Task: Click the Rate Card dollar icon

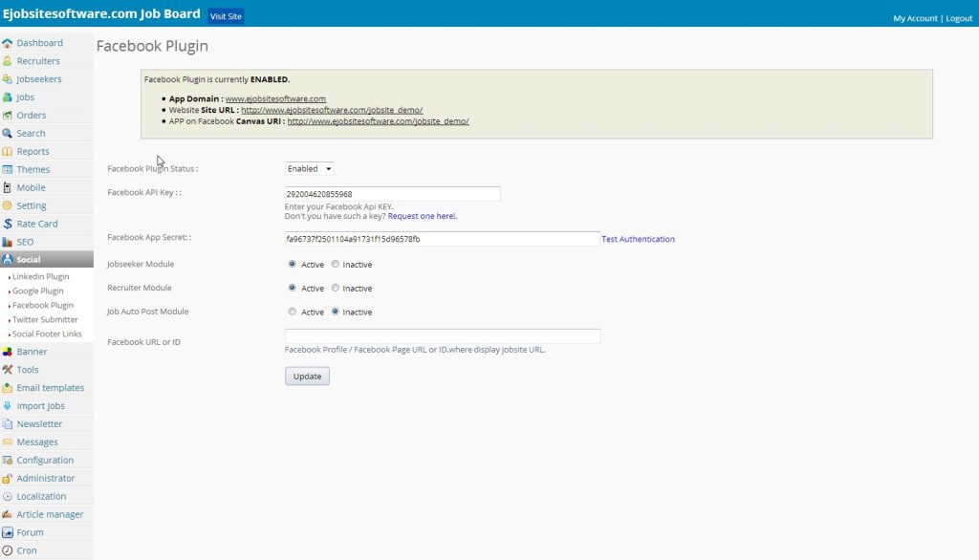Action: pos(8,225)
